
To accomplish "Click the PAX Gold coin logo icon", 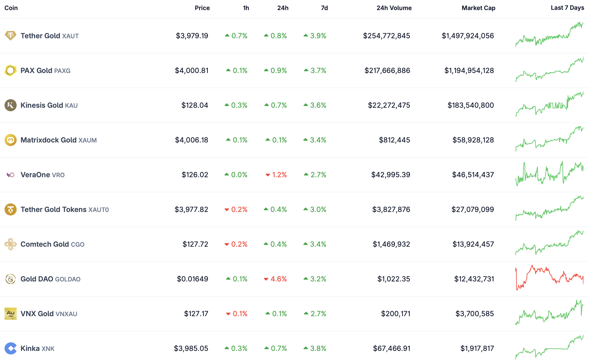I will [10, 70].
